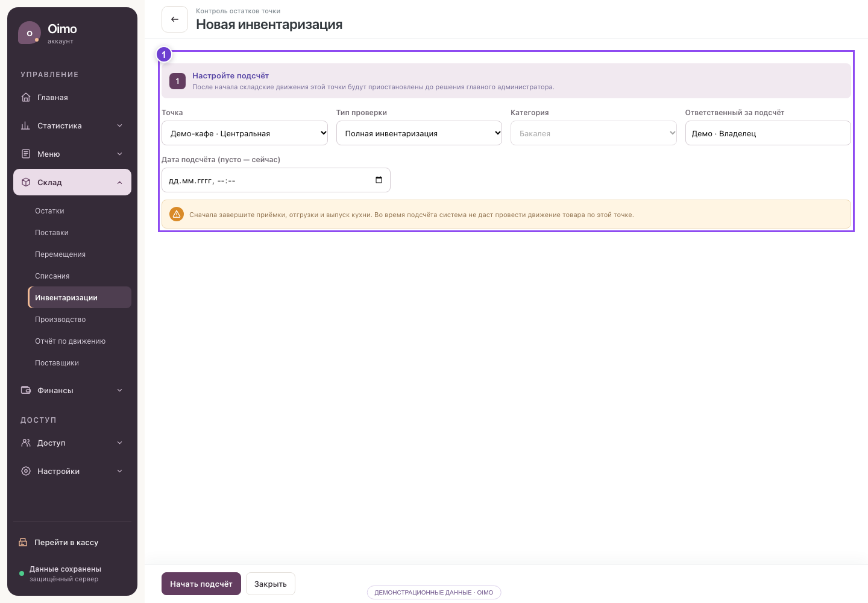Click the Доступ users icon
The image size is (868, 603).
pyautogui.click(x=26, y=443)
